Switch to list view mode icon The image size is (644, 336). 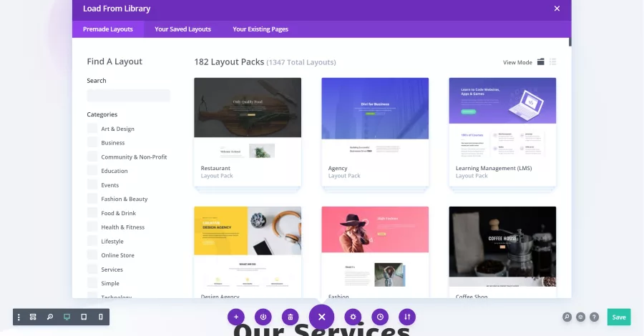553,62
